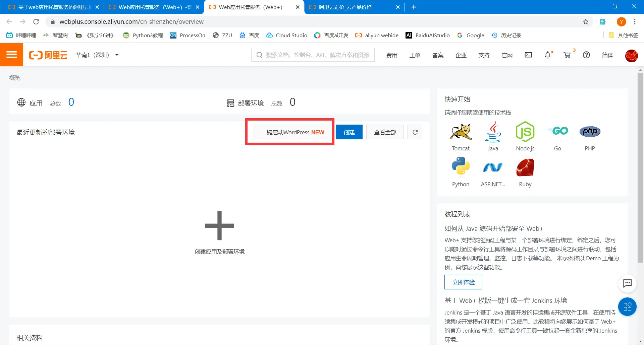
Task: Select the Java tech stack icon
Action: pyautogui.click(x=493, y=132)
